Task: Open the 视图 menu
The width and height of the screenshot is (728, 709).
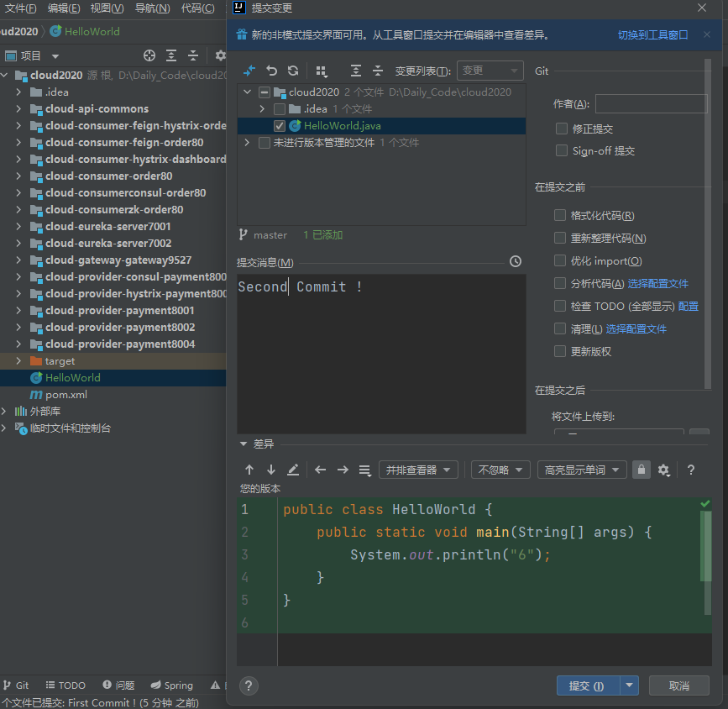Action: click(107, 8)
